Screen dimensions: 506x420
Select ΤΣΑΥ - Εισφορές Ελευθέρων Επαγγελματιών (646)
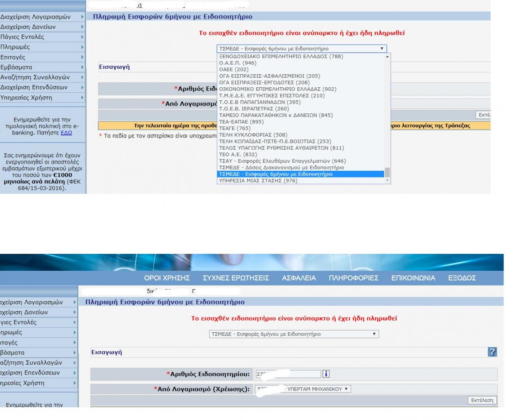301,161
